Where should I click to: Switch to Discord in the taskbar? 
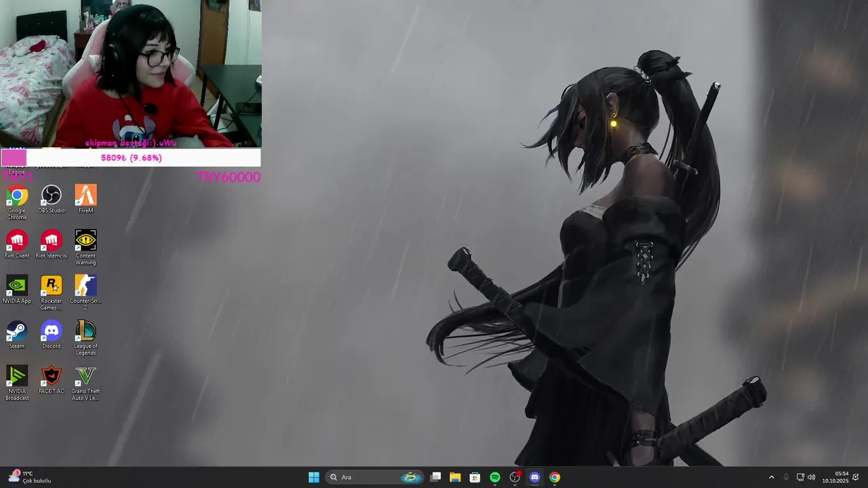534,477
